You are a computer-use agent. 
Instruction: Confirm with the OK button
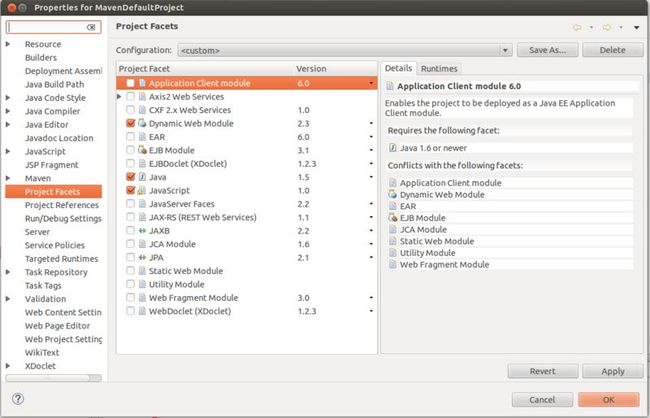609,400
